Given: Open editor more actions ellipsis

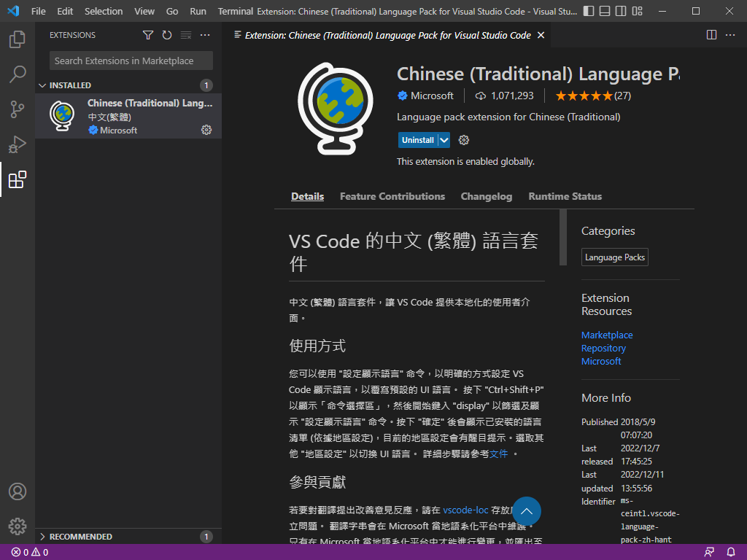Looking at the screenshot, I should click(730, 35).
